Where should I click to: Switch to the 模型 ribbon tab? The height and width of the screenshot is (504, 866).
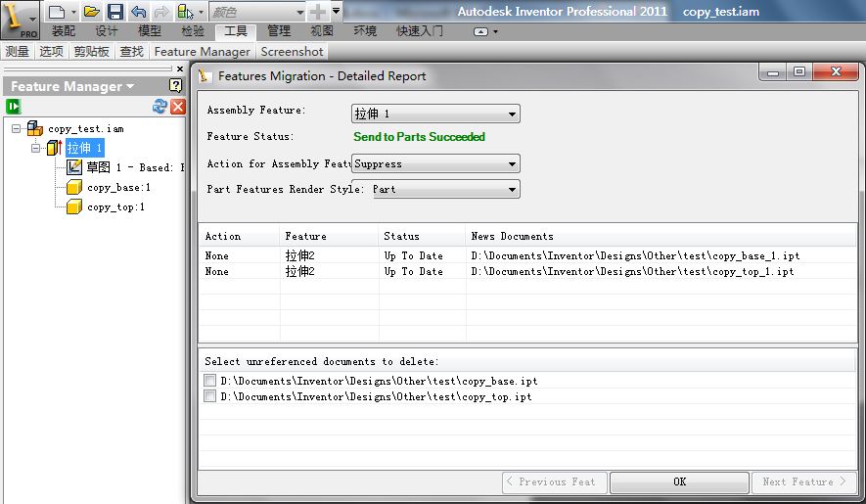click(150, 31)
